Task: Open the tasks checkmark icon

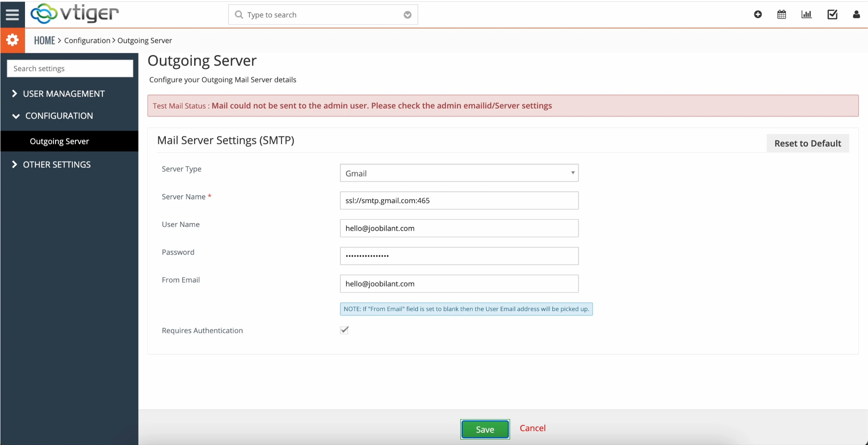Action: pyautogui.click(x=832, y=14)
